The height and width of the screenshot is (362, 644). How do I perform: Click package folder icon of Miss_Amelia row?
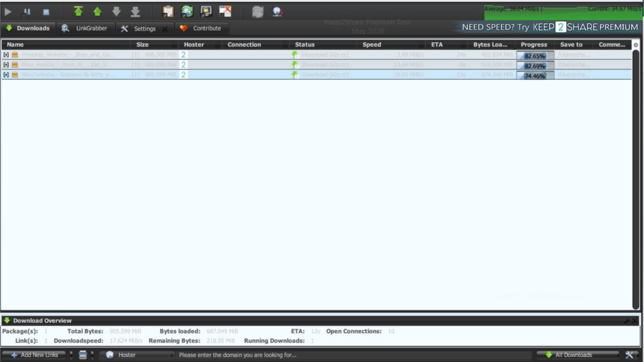15,65
